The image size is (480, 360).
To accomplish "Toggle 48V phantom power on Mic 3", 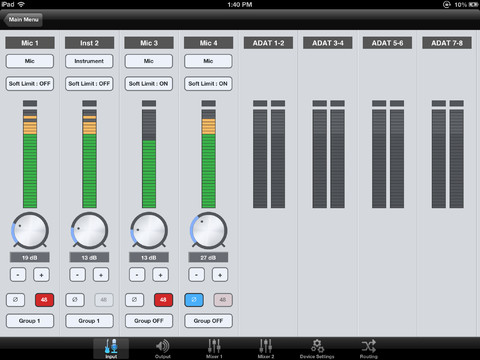I will click(163, 300).
